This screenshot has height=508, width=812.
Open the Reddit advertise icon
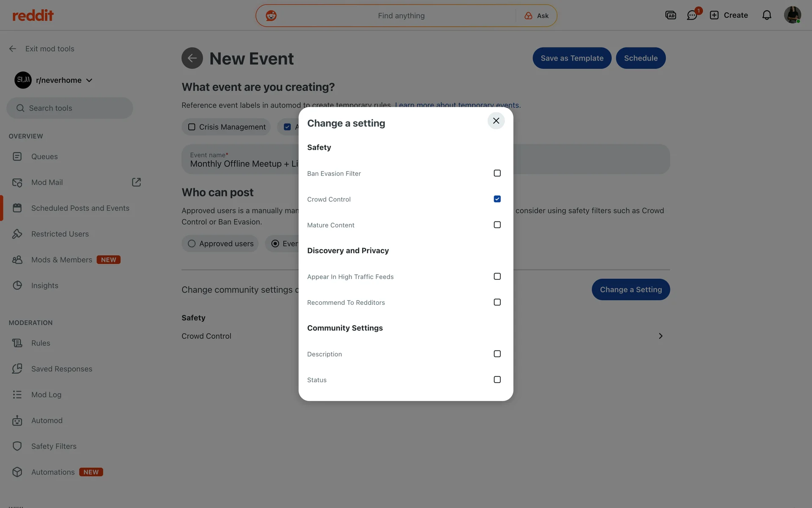[x=670, y=15]
